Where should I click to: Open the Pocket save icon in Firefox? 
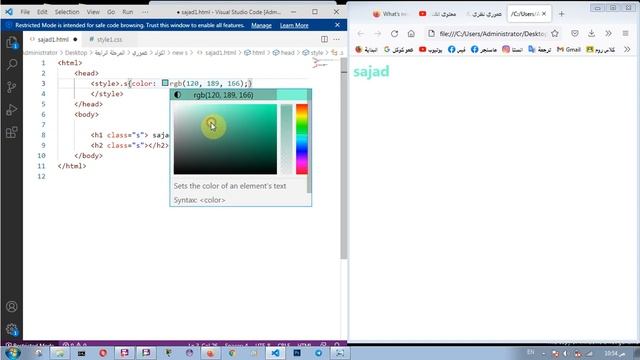click(x=575, y=33)
